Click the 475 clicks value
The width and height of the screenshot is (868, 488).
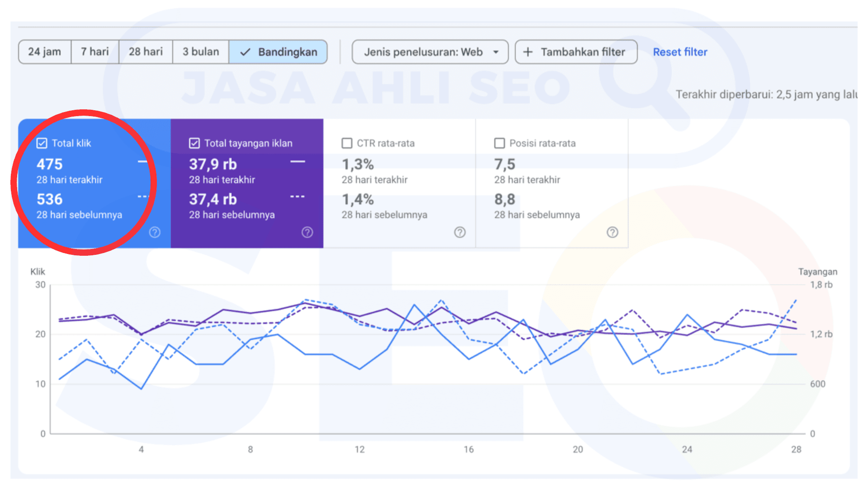coord(50,164)
